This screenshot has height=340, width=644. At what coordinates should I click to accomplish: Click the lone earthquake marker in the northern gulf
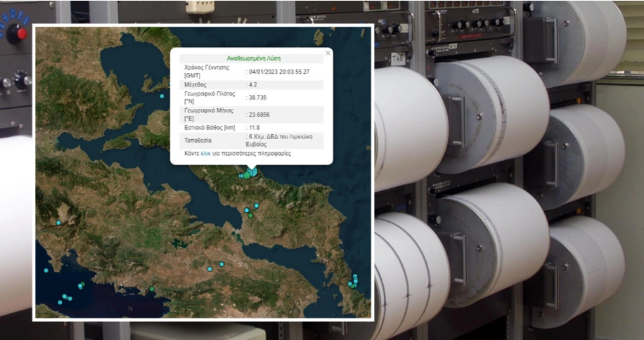[162, 96]
